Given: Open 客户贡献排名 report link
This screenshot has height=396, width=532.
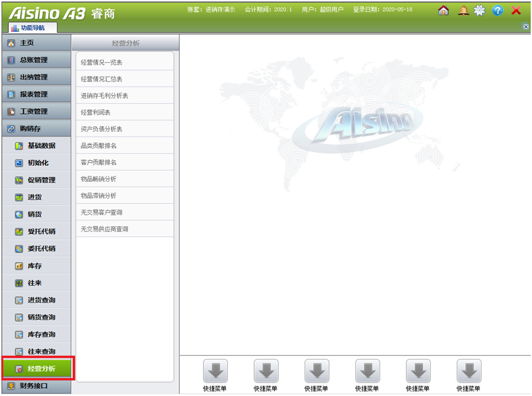Looking at the screenshot, I should [x=99, y=162].
